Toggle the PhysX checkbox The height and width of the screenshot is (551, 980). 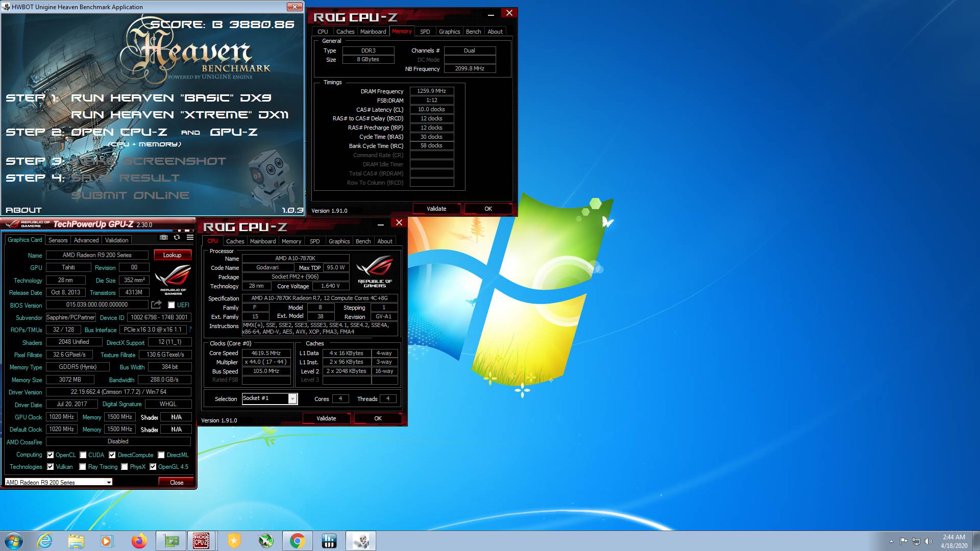click(125, 467)
